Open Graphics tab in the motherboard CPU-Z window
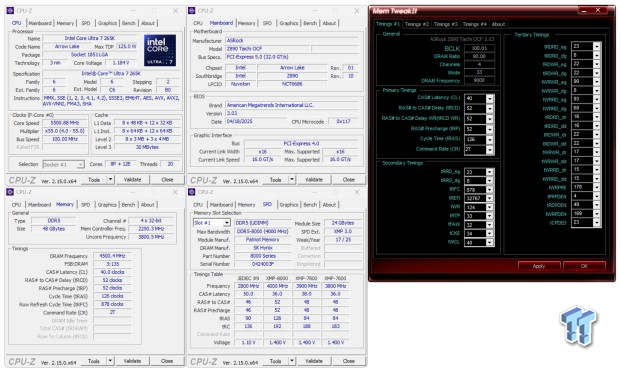Viewport: 620px width, 370px height. click(x=289, y=23)
